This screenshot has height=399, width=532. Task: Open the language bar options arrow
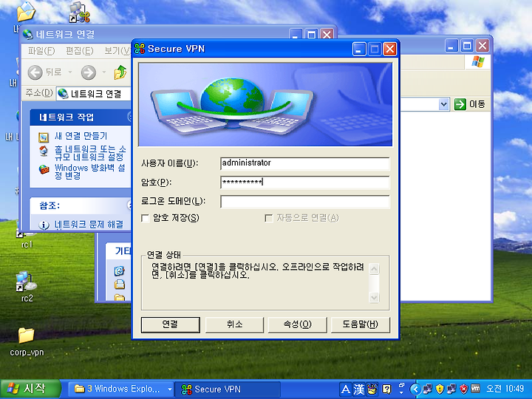click(401, 392)
